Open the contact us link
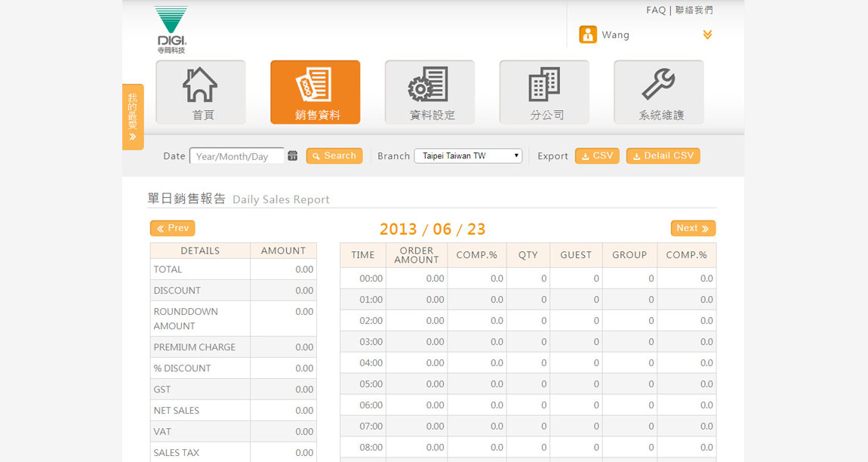Screen dimensions: 868x462 point(694,10)
